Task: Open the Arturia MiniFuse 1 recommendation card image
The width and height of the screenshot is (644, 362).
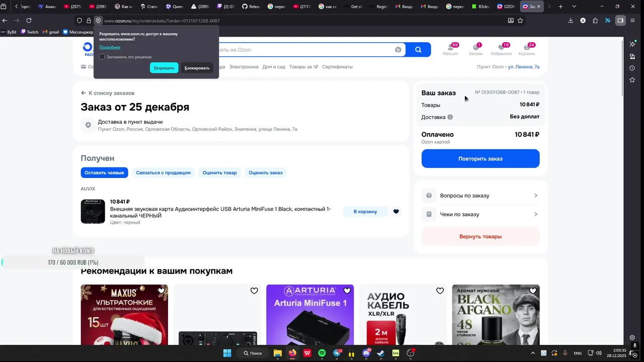Action: point(310,315)
